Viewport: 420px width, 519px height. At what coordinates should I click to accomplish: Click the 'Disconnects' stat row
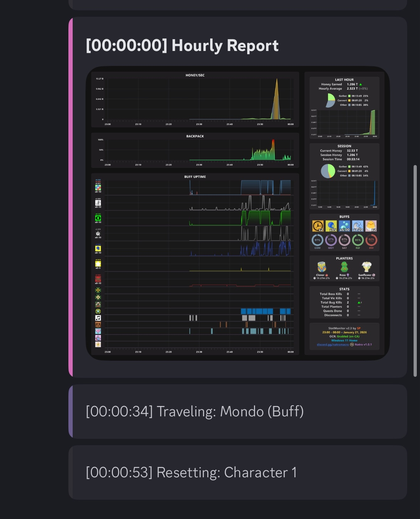pos(341,315)
